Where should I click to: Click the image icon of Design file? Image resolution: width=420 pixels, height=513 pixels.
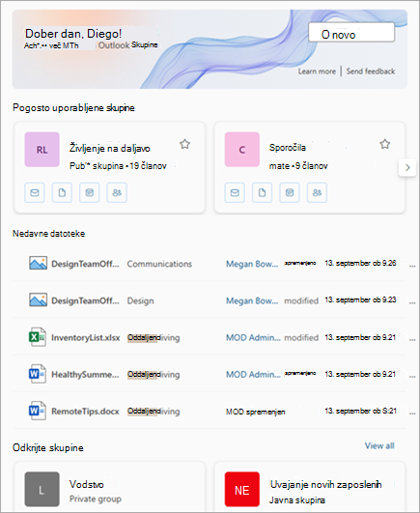click(x=39, y=300)
